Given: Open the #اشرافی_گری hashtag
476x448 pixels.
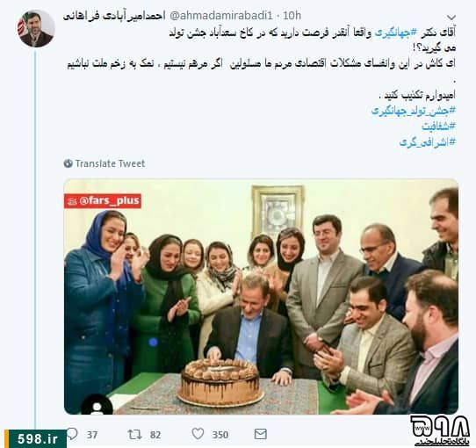Looking at the screenshot, I should click(428, 141).
